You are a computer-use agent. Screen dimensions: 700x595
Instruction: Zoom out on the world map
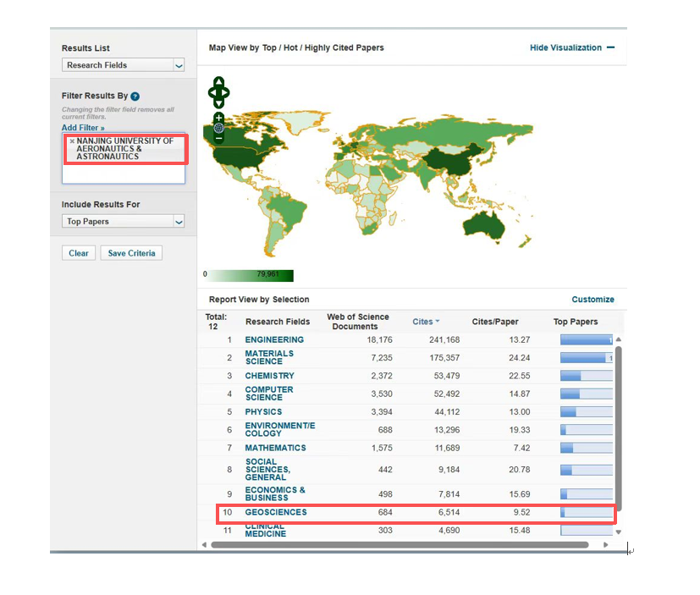pos(218,138)
